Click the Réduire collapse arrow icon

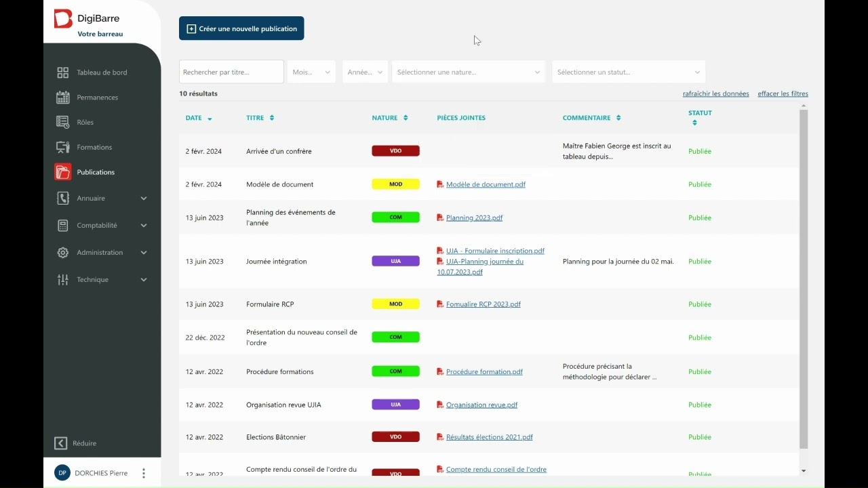click(60, 443)
